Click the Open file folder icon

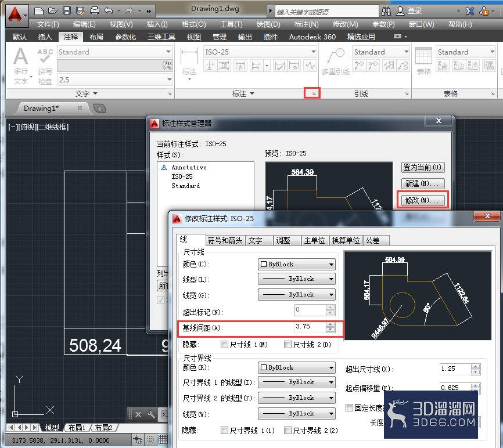pos(53,11)
